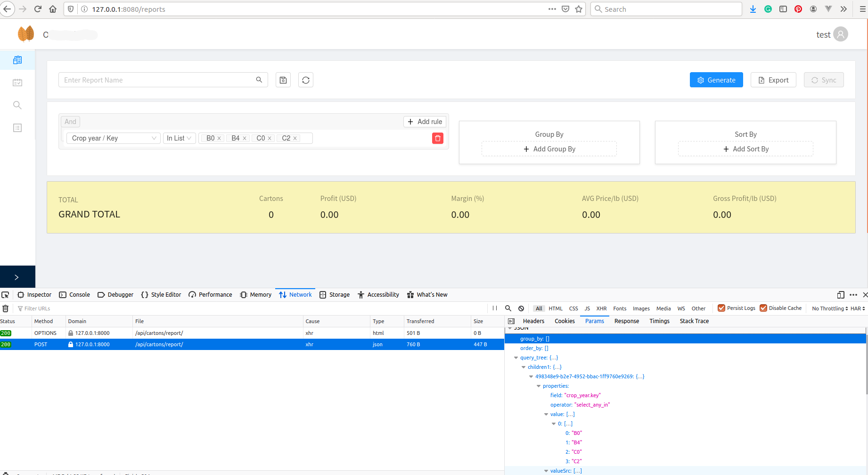Click Firefox downloads arrow icon
The image size is (868, 475).
click(753, 9)
